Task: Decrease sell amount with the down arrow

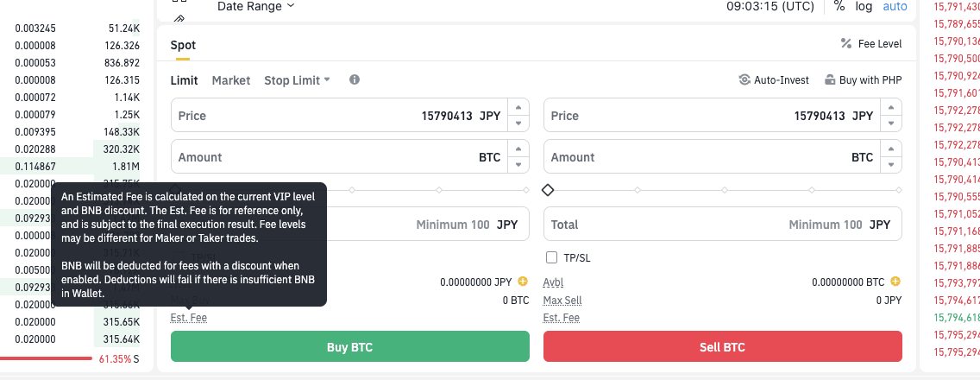Action: pyautogui.click(x=890, y=164)
